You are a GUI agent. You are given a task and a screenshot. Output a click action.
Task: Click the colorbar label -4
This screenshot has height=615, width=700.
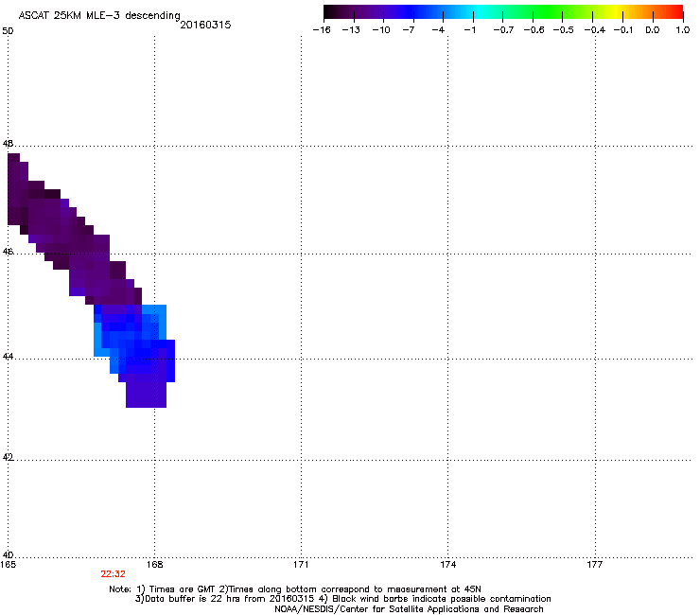click(x=438, y=30)
